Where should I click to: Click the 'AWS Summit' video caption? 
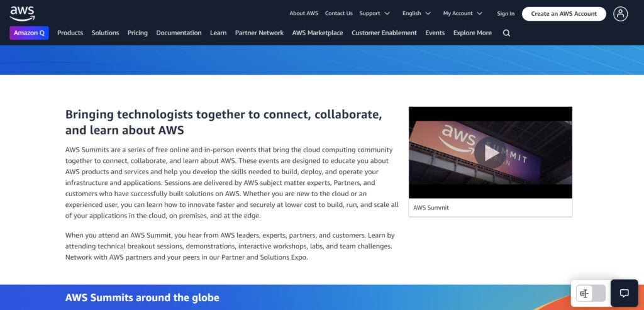coord(431,208)
